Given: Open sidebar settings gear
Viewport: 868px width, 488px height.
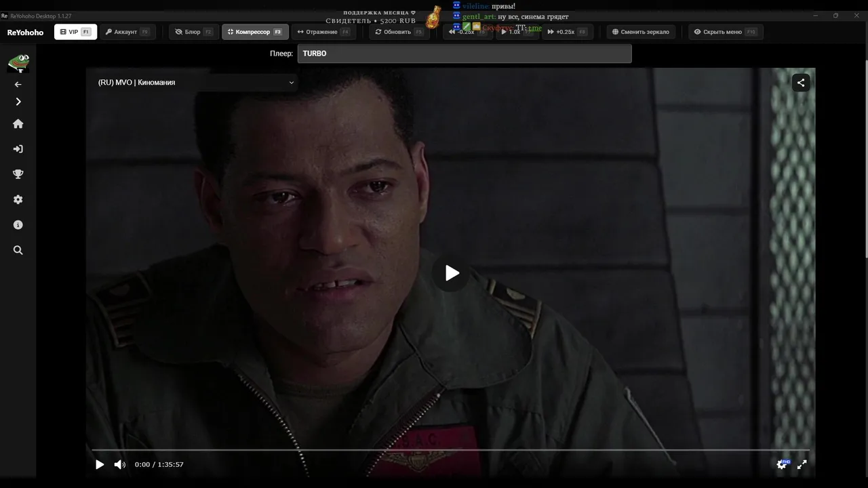Looking at the screenshot, I should pos(18,199).
